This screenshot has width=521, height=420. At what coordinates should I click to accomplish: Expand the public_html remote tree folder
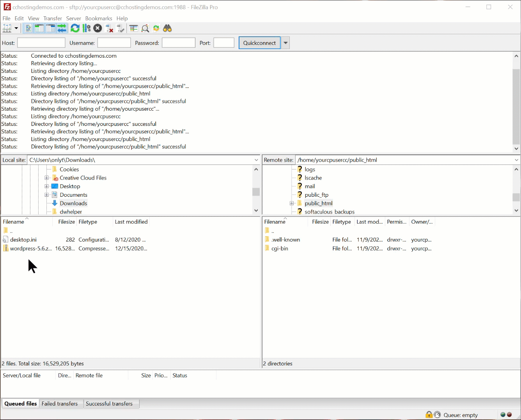point(292,203)
